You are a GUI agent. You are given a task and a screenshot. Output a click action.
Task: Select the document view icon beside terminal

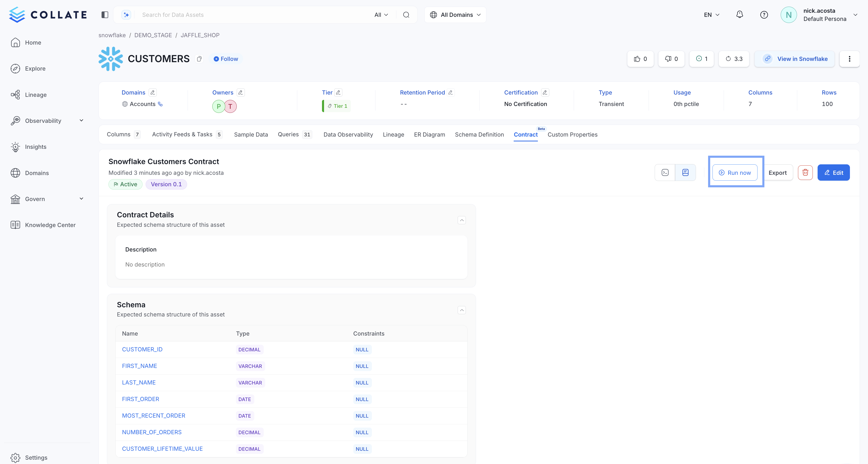pos(686,172)
